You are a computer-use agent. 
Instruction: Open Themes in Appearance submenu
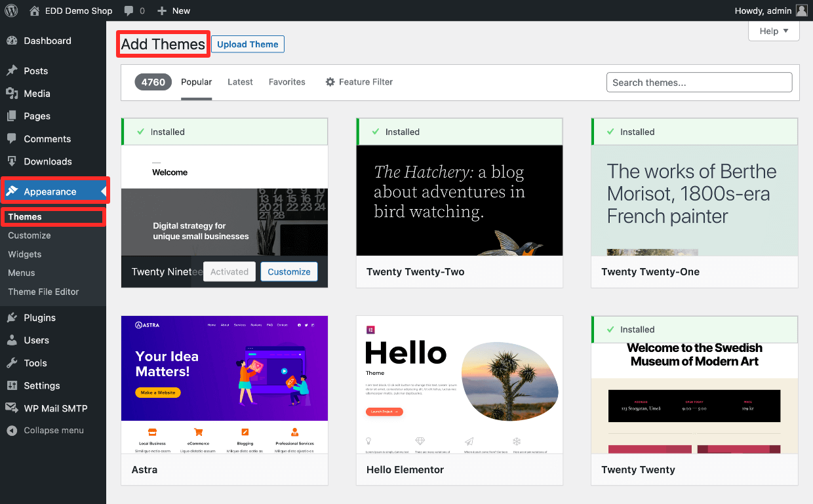(x=25, y=217)
